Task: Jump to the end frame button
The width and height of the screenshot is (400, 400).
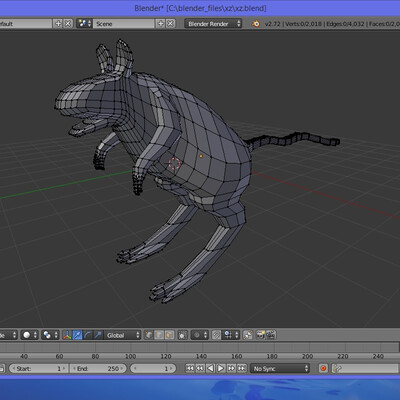Action: tap(242, 368)
